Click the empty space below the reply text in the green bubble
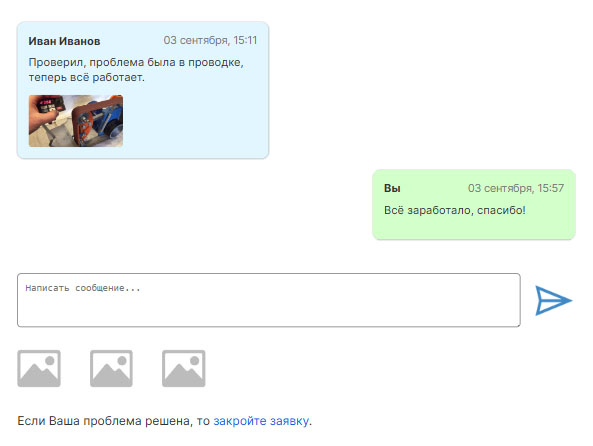 pyautogui.click(x=473, y=227)
